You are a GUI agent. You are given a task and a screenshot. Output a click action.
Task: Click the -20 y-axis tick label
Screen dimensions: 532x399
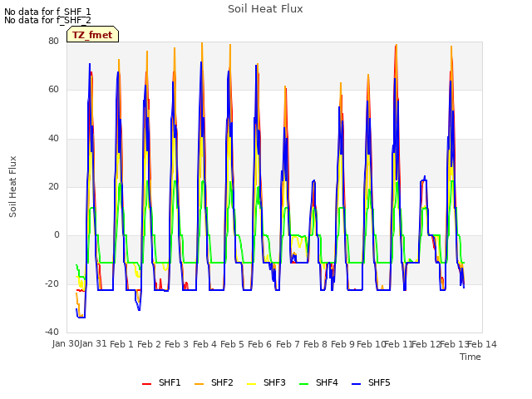[52, 283]
